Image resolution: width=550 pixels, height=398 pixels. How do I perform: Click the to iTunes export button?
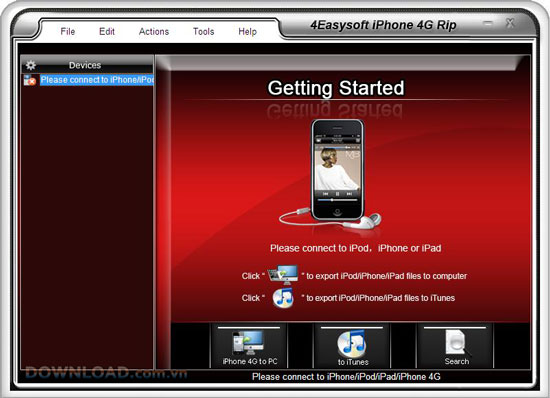click(352, 346)
